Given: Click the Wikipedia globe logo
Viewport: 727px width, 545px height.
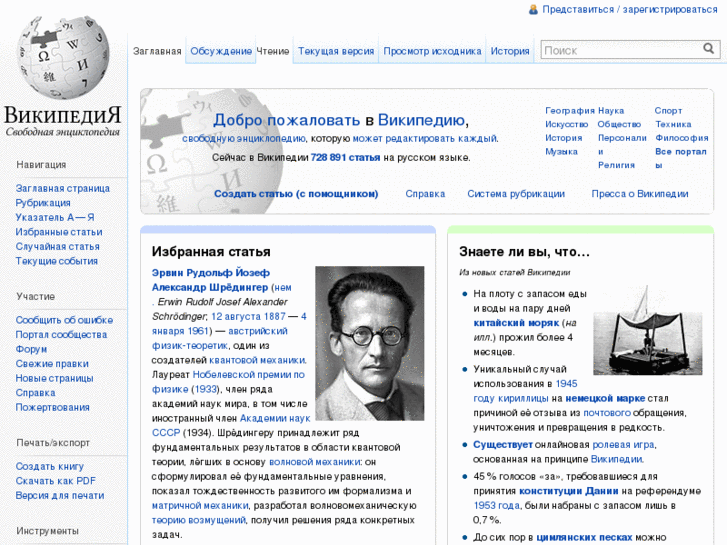Looking at the screenshot, I should pyautogui.click(x=63, y=58).
